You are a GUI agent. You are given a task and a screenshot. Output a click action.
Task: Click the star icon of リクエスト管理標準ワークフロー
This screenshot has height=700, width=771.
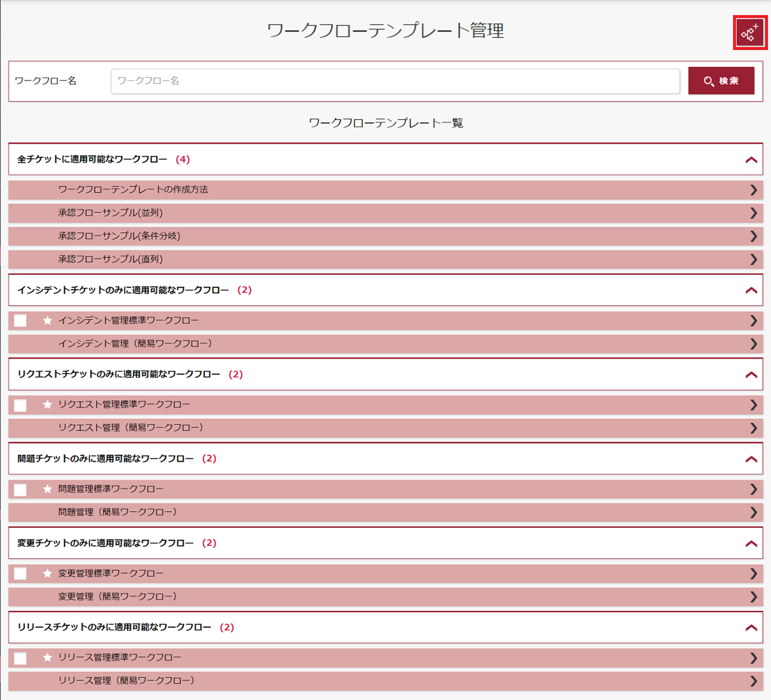click(48, 404)
